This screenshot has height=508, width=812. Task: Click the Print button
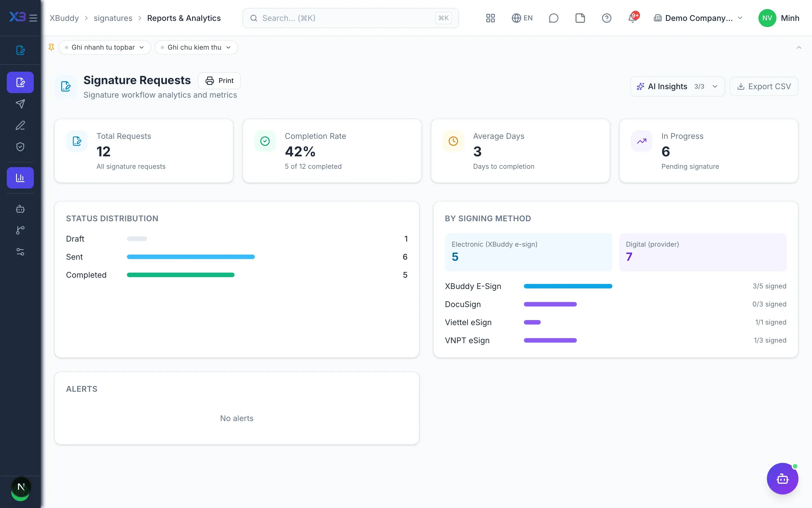click(219, 81)
